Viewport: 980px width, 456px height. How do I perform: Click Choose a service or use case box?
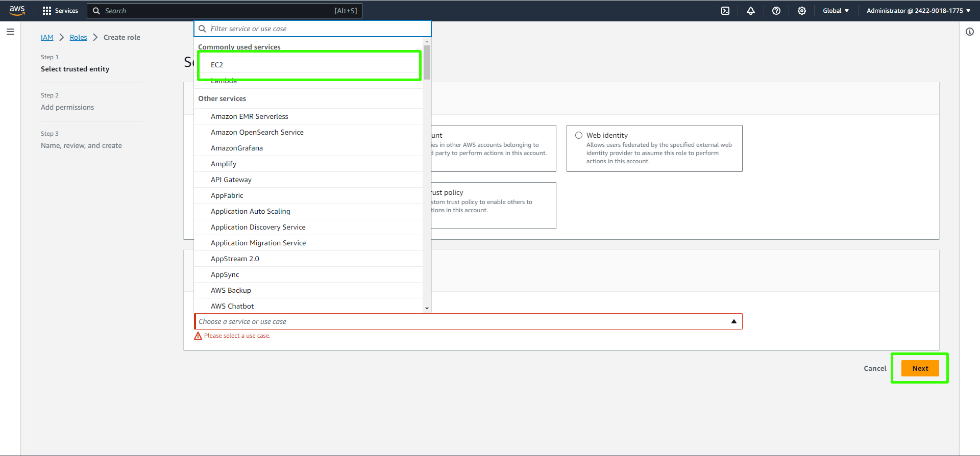pyautogui.click(x=468, y=321)
